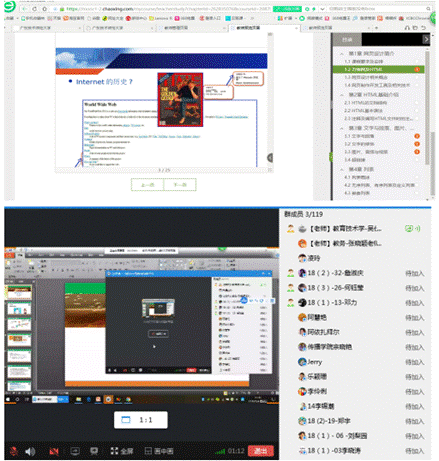Click the person icon beside 18(1)-13
Screen dimensions: 439x461
[x=290, y=303]
